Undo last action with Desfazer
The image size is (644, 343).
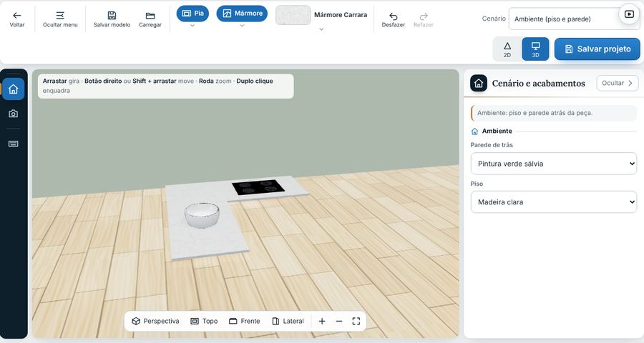click(393, 20)
